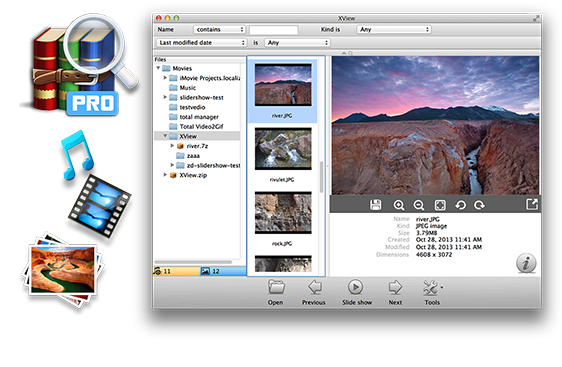Open the preview in external viewer icon

532,204
